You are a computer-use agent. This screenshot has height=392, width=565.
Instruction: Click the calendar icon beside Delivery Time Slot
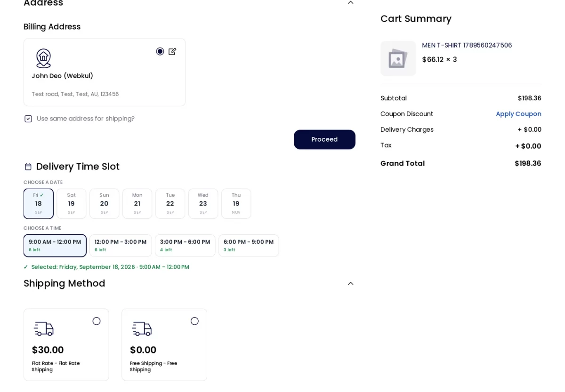coord(28,167)
